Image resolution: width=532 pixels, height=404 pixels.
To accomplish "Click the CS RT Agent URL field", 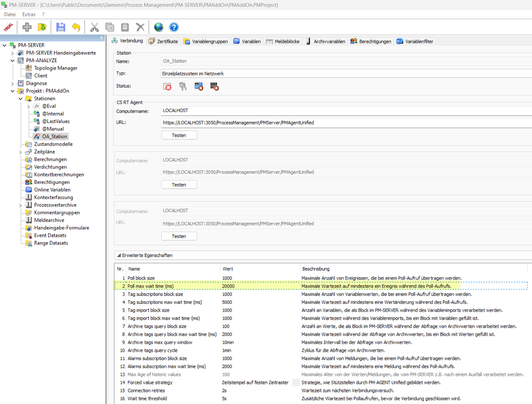I will [x=346, y=123].
